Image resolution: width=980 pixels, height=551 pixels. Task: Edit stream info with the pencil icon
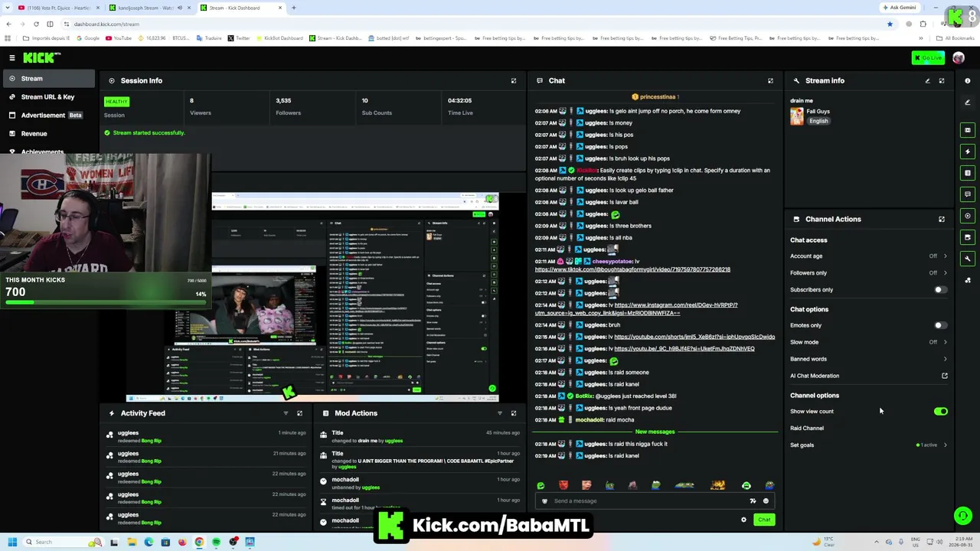tap(927, 80)
